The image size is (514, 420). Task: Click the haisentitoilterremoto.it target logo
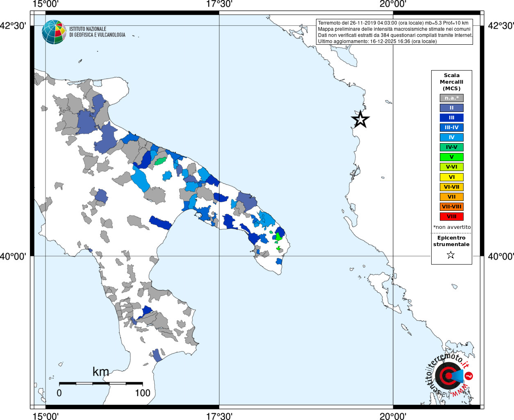click(x=449, y=375)
